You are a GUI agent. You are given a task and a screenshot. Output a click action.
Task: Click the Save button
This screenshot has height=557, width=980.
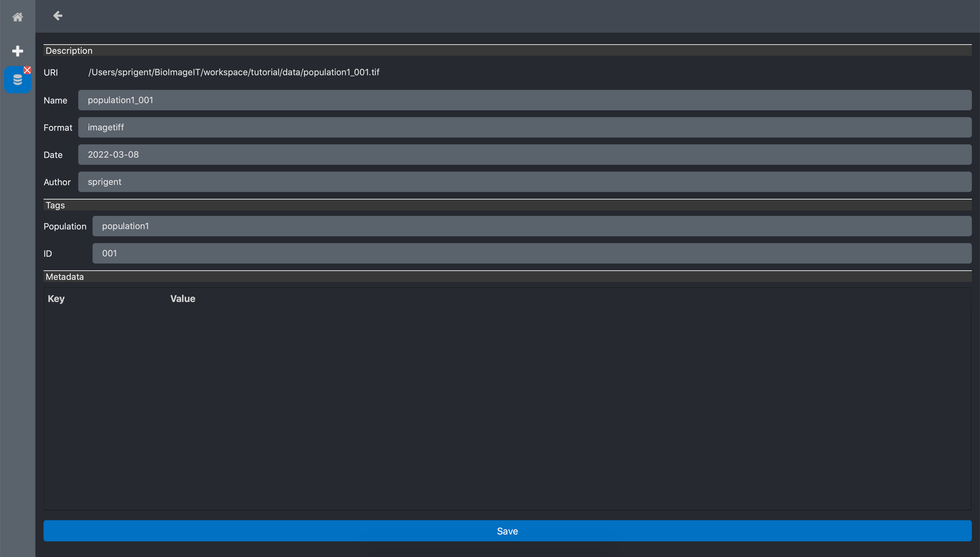[508, 531]
